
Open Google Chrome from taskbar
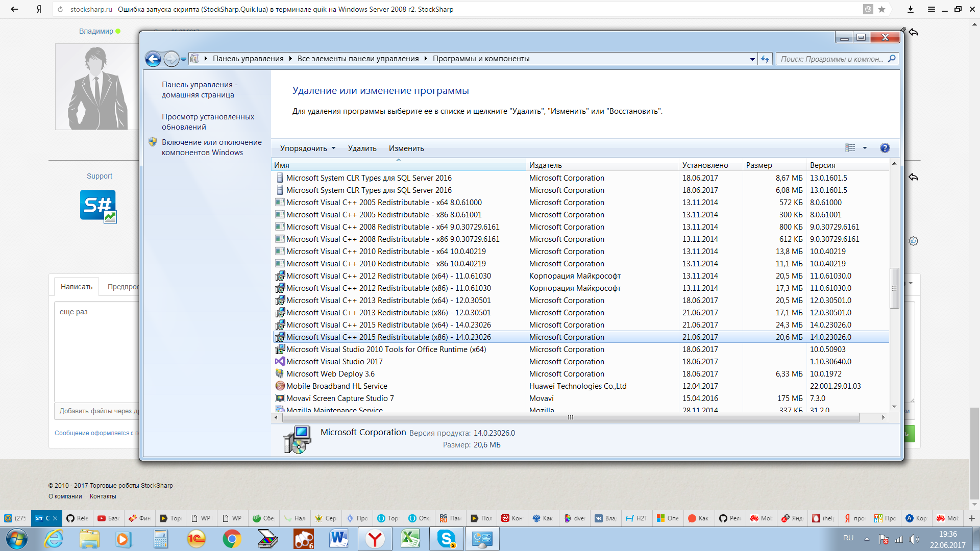click(232, 539)
